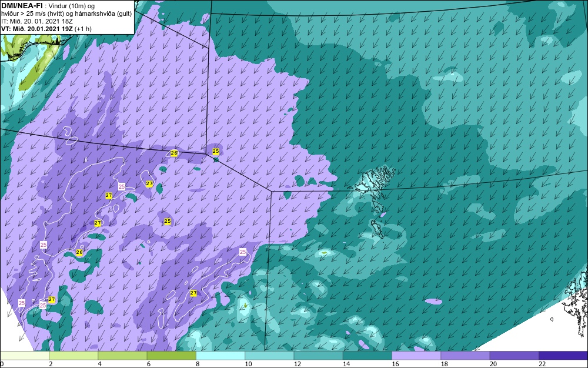Click legend tick label 6
This screenshot has width=588, height=368.
click(x=149, y=364)
